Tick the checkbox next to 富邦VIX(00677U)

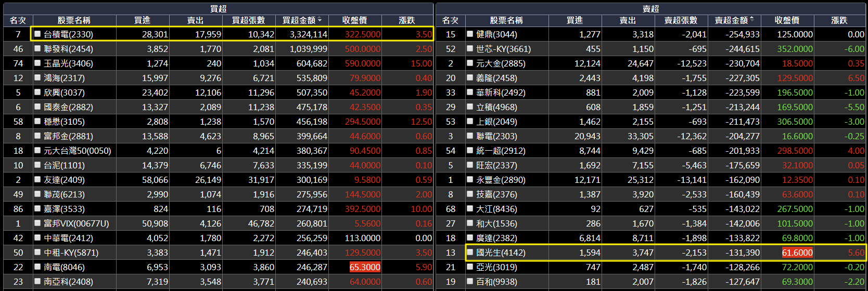(x=37, y=223)
